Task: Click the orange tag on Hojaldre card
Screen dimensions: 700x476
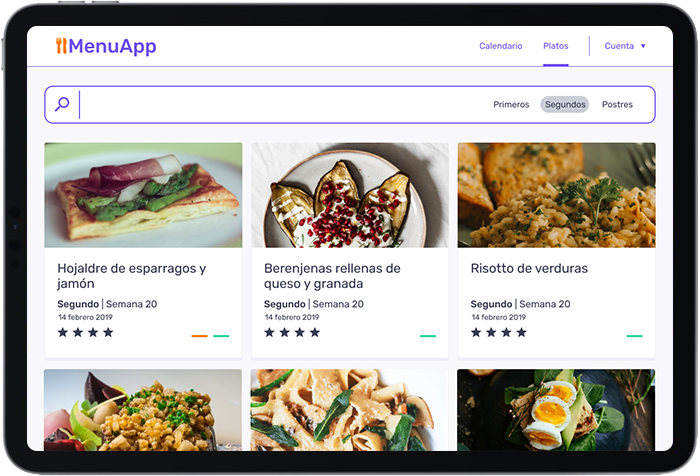Action: tap(200, 336)
